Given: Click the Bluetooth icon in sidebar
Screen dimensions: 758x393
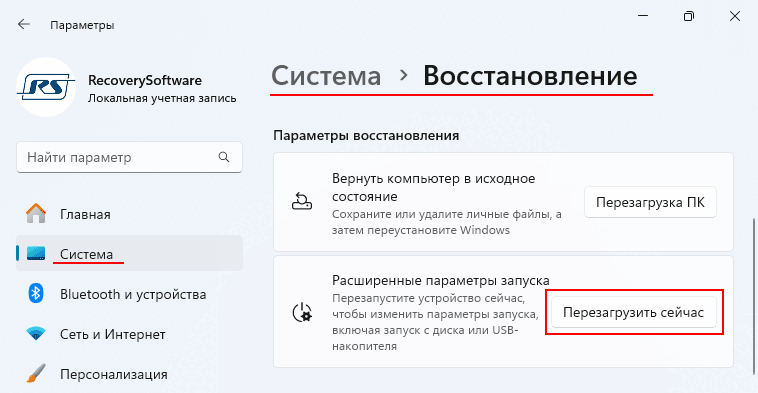Looking at the screenshot, I should (36, 293).
